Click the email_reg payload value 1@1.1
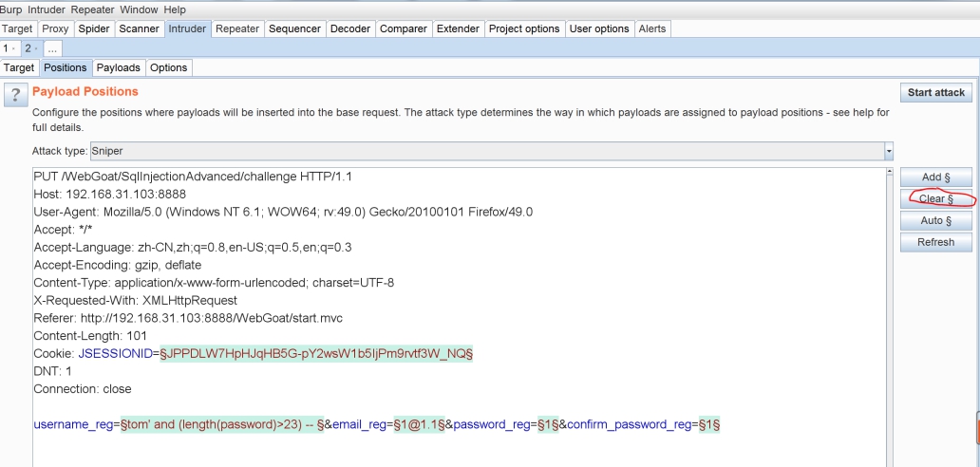This screenshot has height=467, width=980. (x=419, y=424)
